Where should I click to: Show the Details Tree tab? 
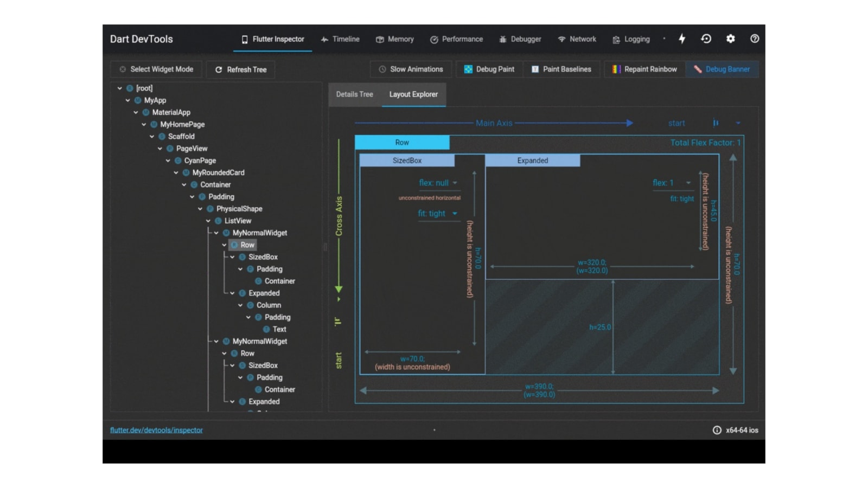pos(354,94)
